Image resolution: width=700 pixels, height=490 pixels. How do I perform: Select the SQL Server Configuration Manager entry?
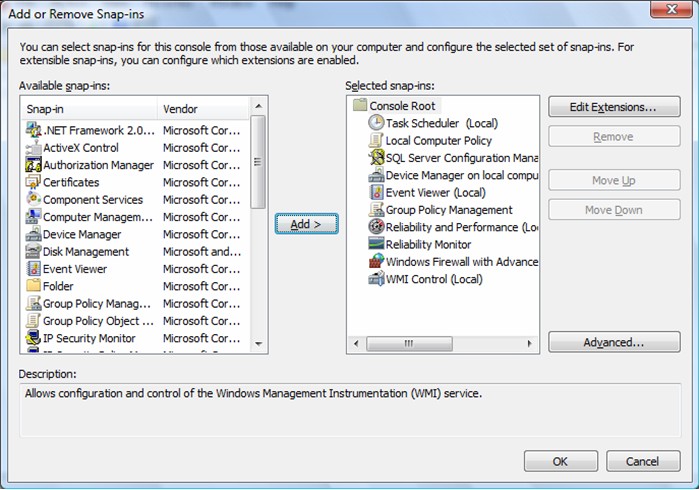coord(462,158)
